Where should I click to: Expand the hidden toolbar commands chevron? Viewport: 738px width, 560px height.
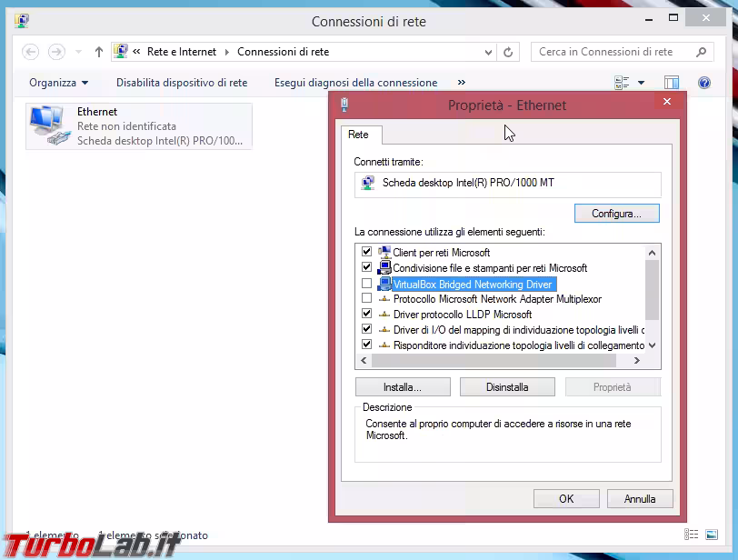pos(461,82)
